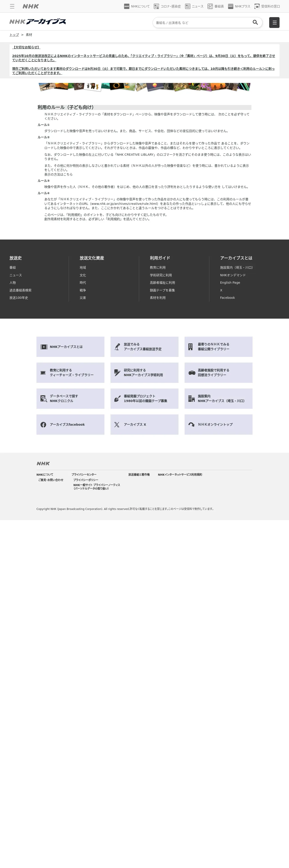
Task: Open NHKオンデマンド link
Action: 233,275
